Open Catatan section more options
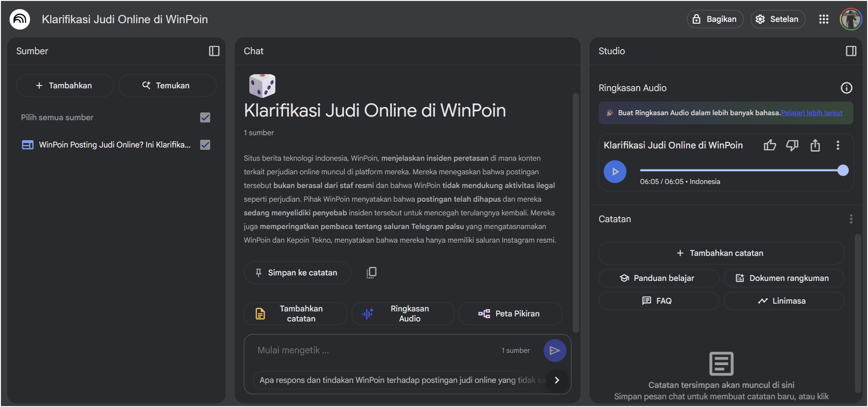The height and width of the screenshot is (407, 868). click(x=851, y=219)
